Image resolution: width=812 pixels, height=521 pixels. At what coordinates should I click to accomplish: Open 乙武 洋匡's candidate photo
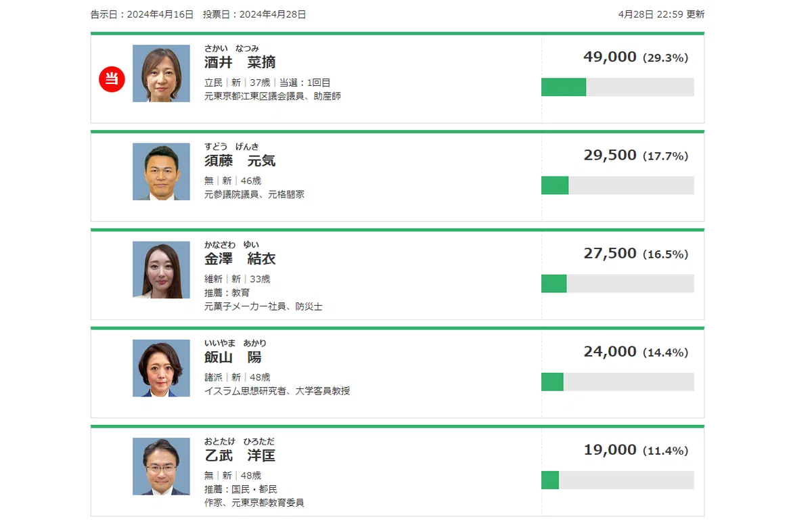pos(161,466)
